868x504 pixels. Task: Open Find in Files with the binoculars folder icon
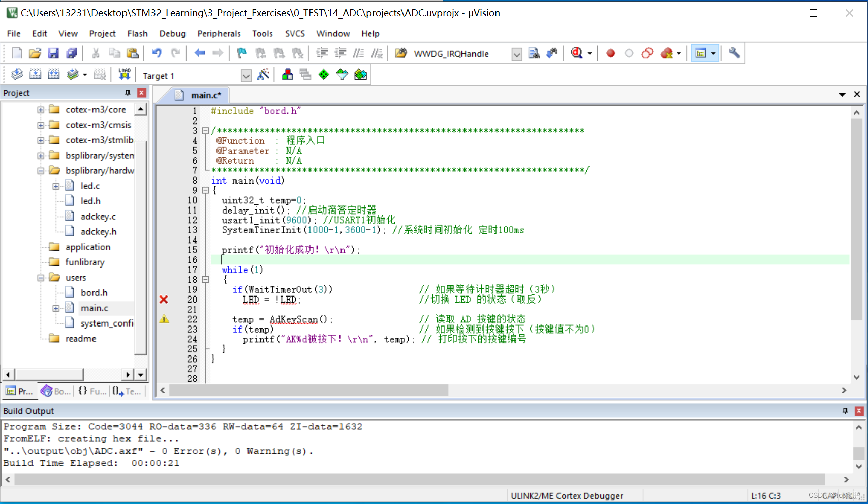400,53
